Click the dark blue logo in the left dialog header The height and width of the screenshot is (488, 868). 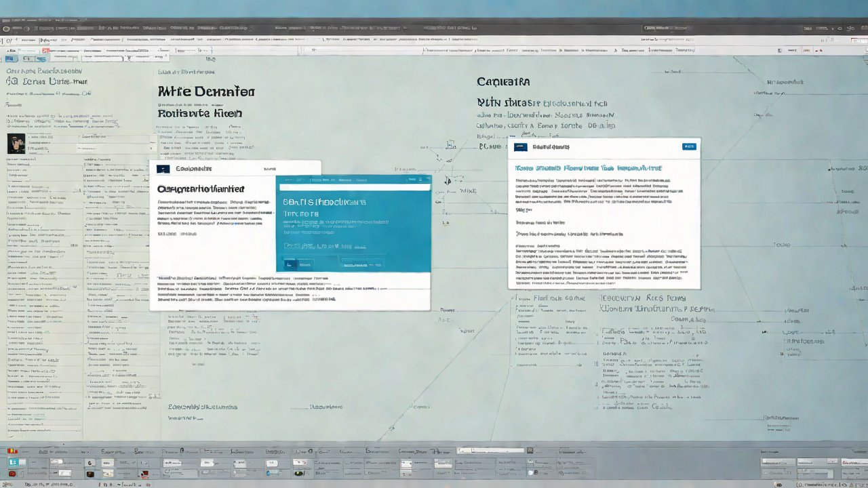coord(163,169)
